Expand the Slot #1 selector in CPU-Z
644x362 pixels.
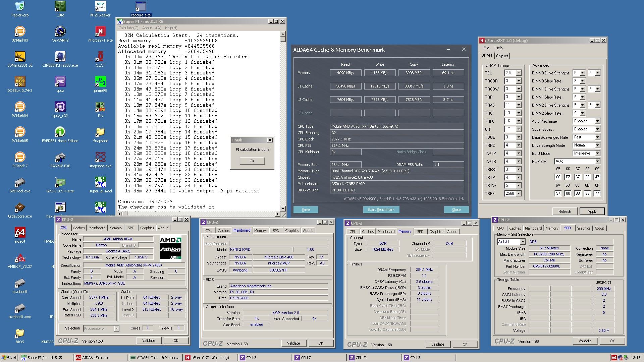[x=523, y=242]
